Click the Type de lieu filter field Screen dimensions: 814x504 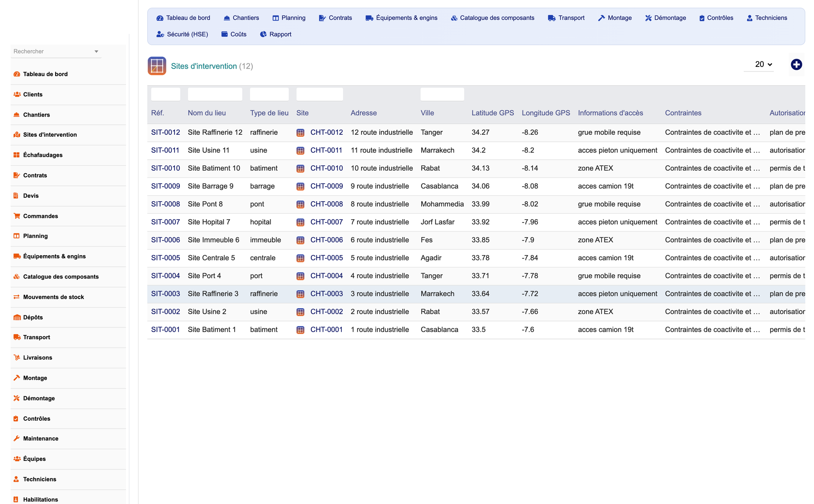pos(269,94)
